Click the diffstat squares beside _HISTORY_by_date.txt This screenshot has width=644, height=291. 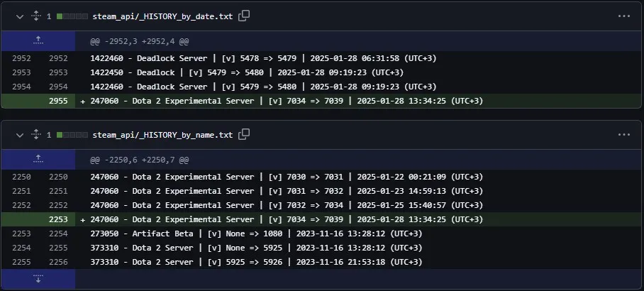(x=72, y=16)
